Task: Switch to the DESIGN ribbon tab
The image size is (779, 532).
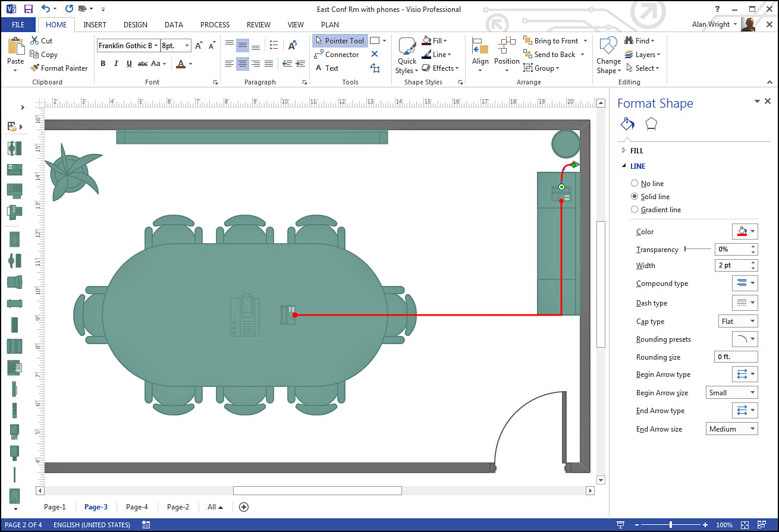Action: [136, 25]
